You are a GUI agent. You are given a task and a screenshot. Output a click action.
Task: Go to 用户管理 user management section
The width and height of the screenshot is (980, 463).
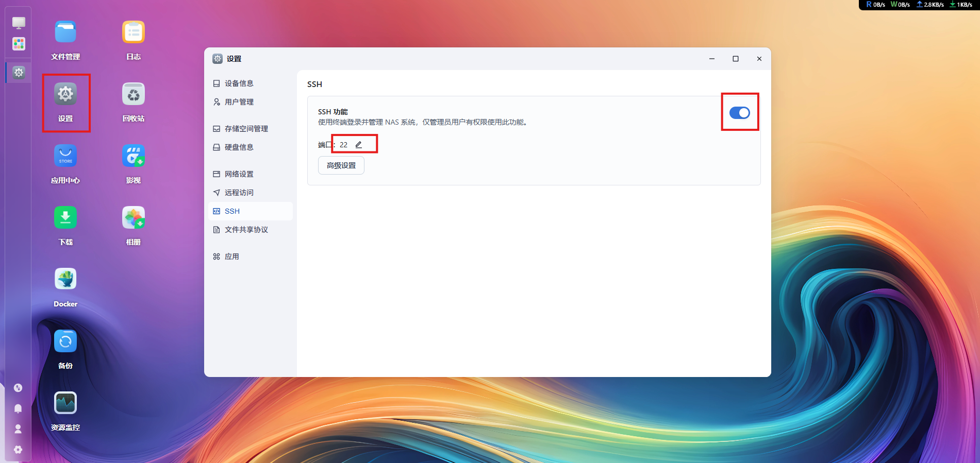point(239,102)
